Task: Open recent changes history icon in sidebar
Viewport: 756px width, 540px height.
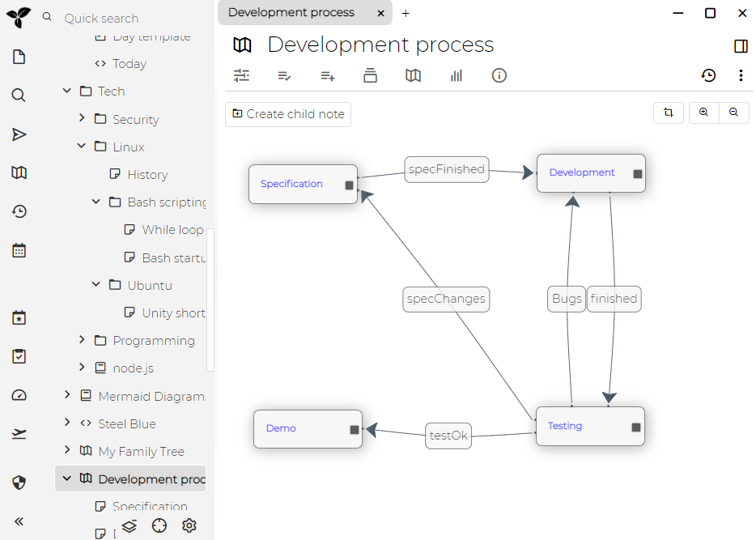Action: pos(19,211)
